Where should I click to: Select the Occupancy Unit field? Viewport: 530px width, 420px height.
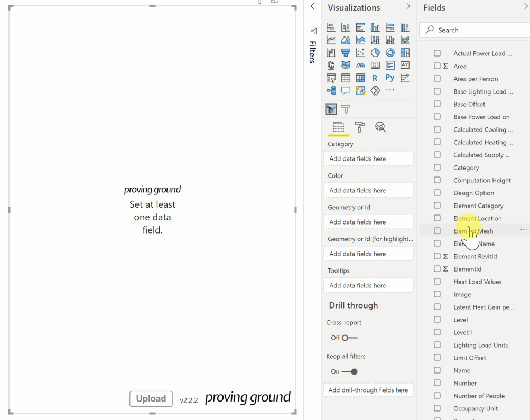coord(475,408)
